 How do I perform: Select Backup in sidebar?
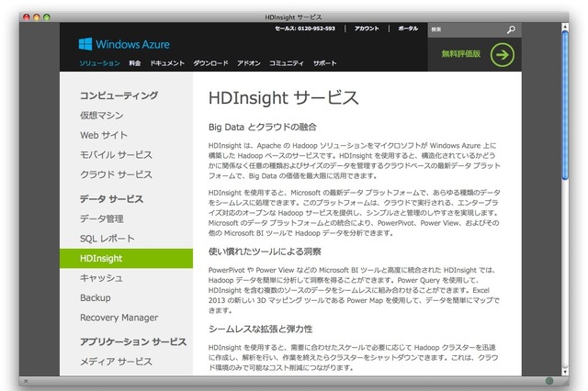(96, 297)
